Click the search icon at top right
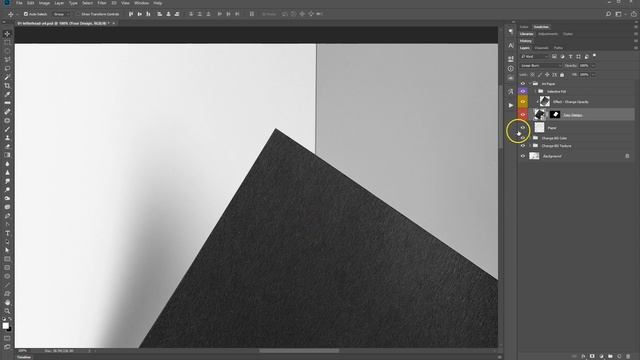Screen dimensions: 640x360 (608, 14)
